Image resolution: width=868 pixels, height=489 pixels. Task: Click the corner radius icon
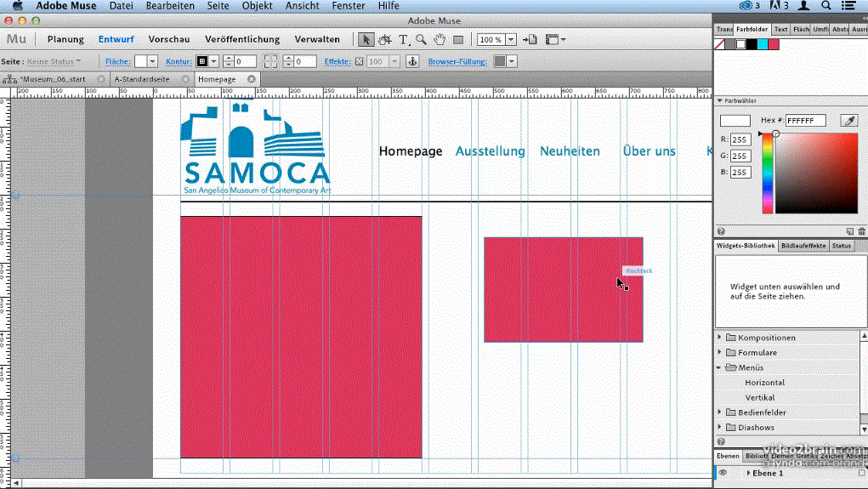click(270, 61)
